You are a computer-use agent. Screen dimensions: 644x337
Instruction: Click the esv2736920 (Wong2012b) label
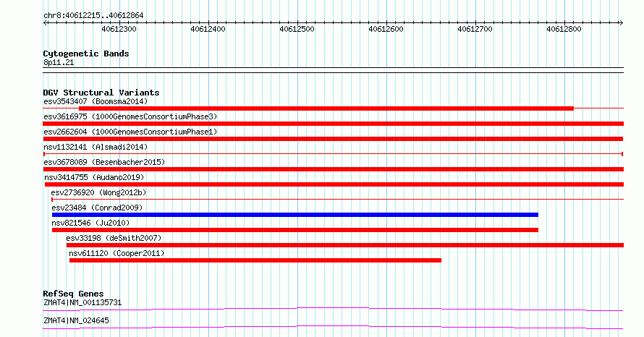click(x=98, y=192)
